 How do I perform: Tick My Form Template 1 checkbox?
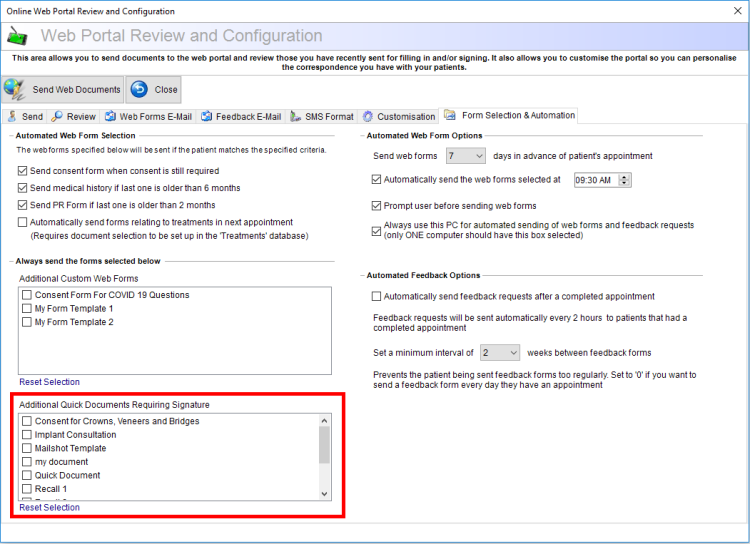click(27, 309)
